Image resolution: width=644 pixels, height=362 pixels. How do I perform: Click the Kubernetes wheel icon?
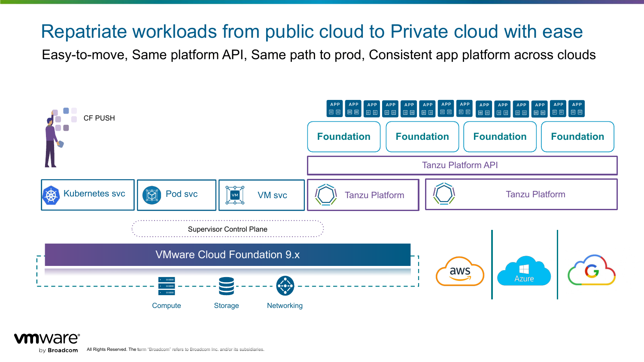pyautogui.click(x=51, y=195)
